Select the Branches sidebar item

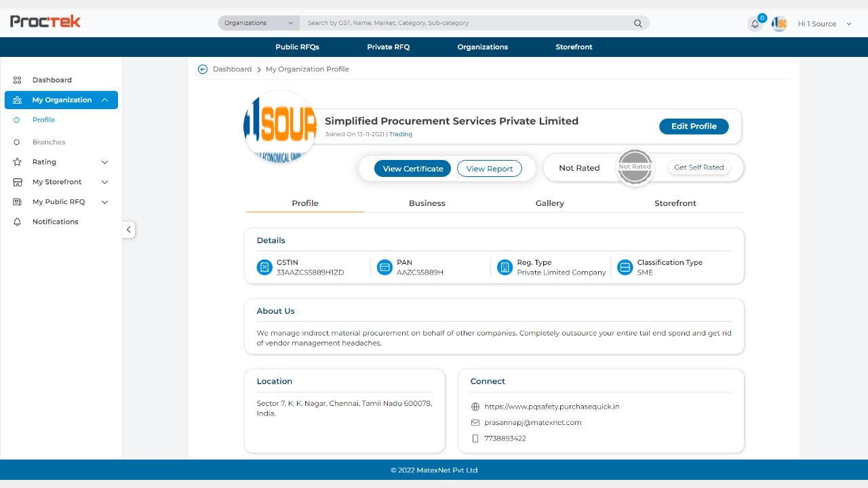[49, 142]
